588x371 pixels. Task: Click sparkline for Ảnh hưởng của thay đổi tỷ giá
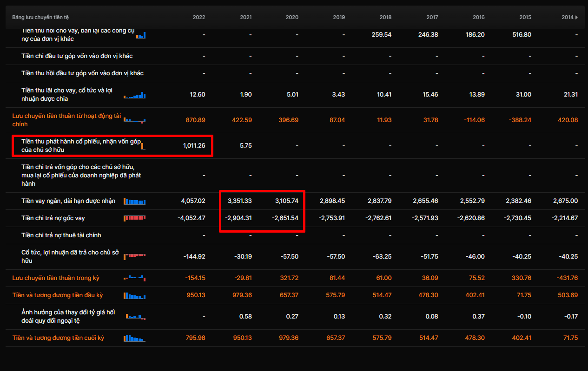click(x=136, y=317)
